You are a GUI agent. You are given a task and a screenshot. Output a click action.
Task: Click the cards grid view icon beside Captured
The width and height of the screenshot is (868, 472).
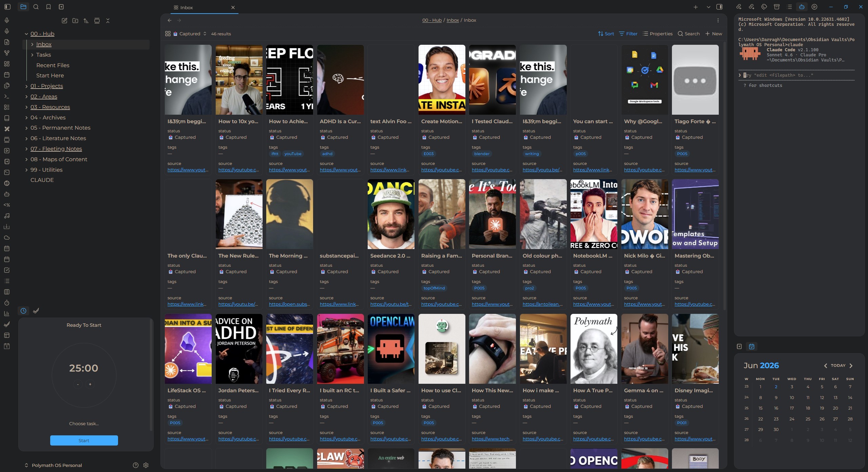168,34
